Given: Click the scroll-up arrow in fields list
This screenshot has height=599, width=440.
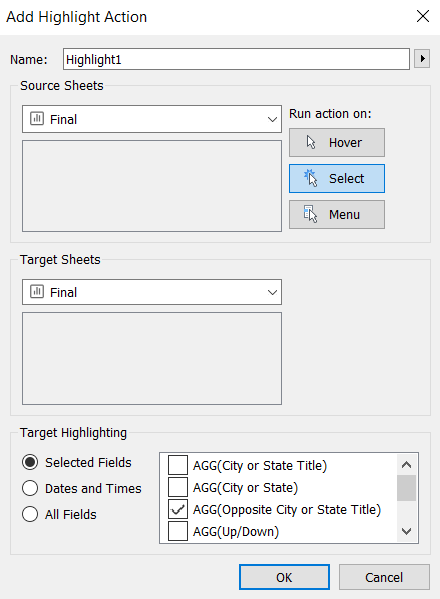Looking at the screenshot, I should coord(406,465).
